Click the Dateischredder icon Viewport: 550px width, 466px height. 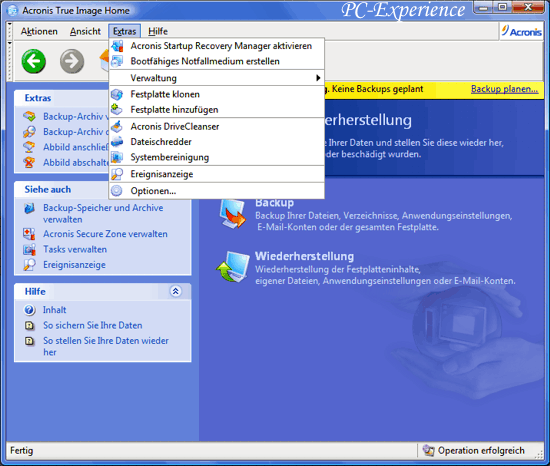(117, 142)
